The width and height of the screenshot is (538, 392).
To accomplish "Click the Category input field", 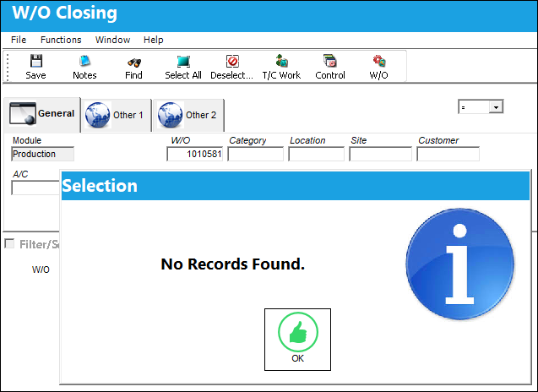I will (256, 154).
